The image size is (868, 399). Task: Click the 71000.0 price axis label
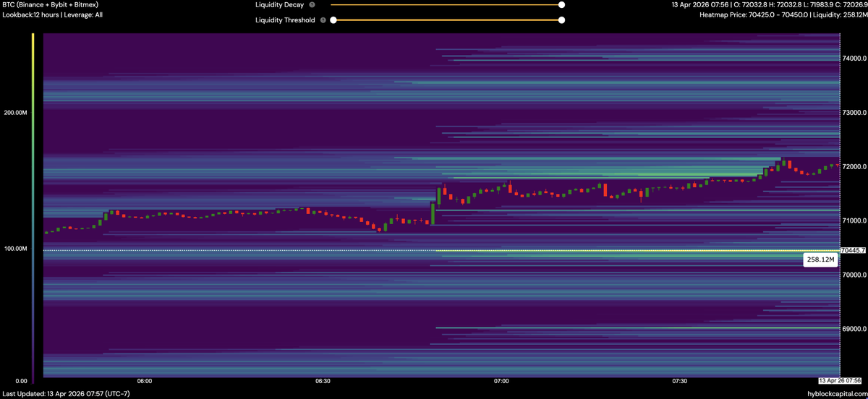(x=854, y=221)
